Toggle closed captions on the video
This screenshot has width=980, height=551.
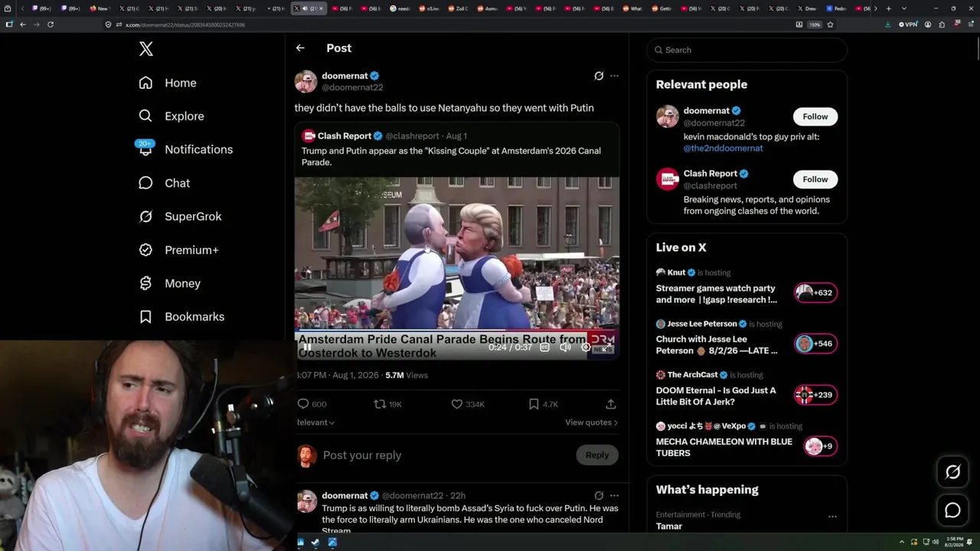[544, 347]
